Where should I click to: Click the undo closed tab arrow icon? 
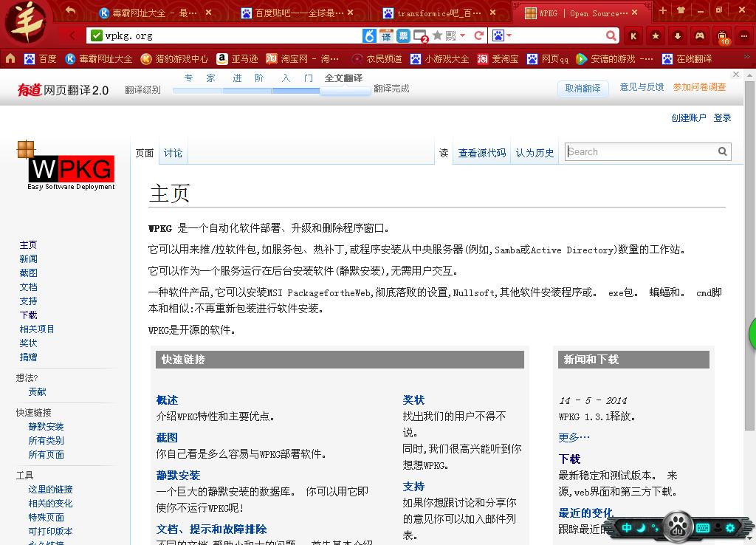click(70, 11)
